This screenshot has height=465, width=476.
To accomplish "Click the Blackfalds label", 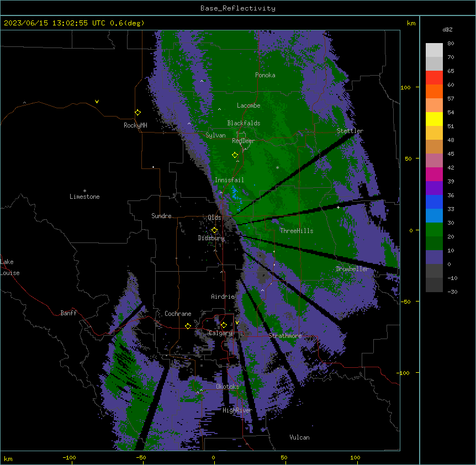I will click(x=244, y=123).
